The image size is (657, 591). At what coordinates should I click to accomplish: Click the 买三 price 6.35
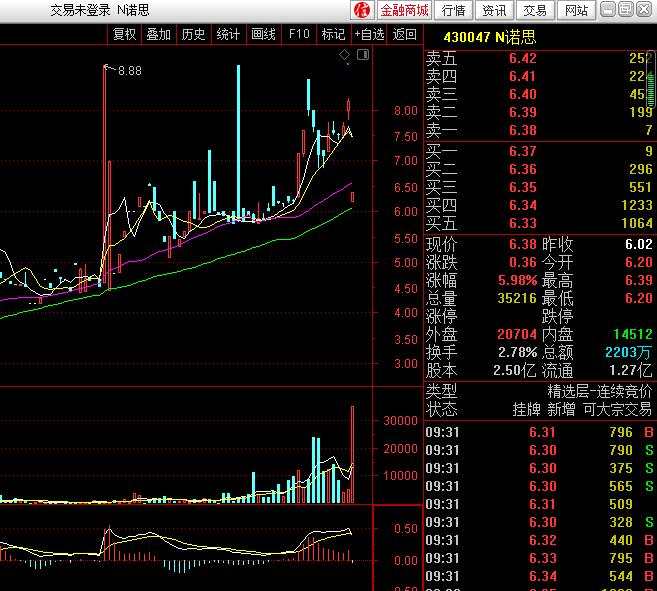(522, 187)
